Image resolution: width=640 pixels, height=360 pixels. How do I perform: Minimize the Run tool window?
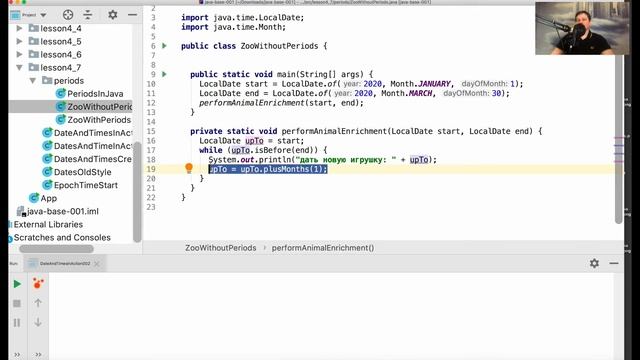click(614, 263)
